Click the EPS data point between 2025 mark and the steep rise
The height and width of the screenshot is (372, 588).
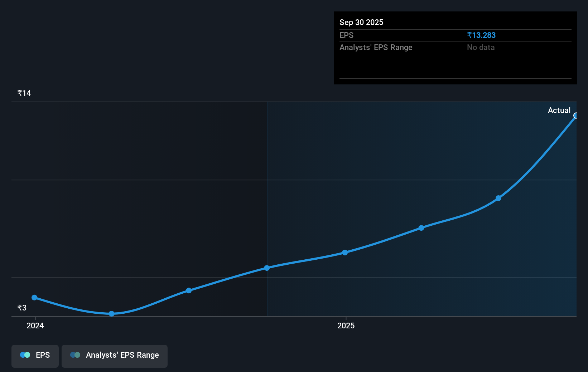(x=421, y=228)
